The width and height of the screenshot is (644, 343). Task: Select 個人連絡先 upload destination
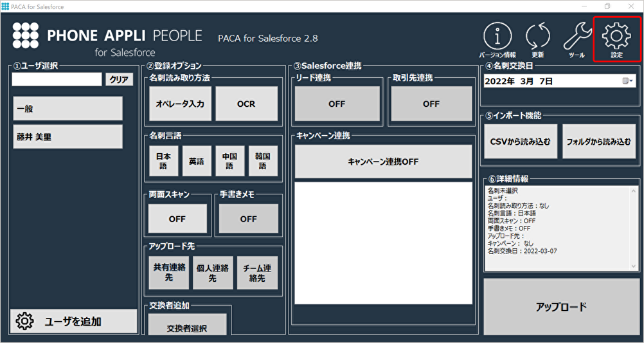213,273
